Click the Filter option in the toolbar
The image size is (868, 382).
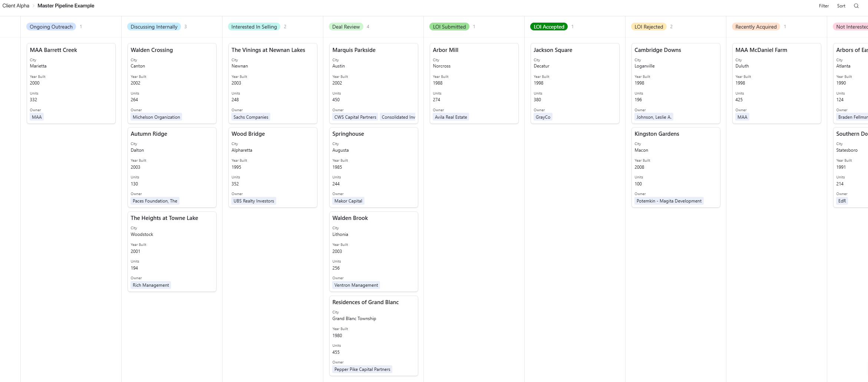824,6
